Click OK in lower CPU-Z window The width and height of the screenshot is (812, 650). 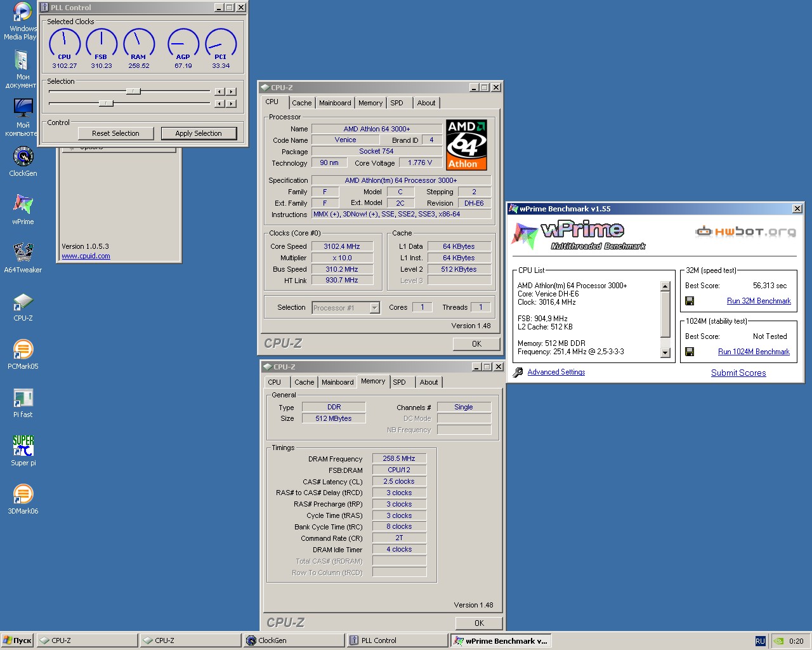pos(479,623)
